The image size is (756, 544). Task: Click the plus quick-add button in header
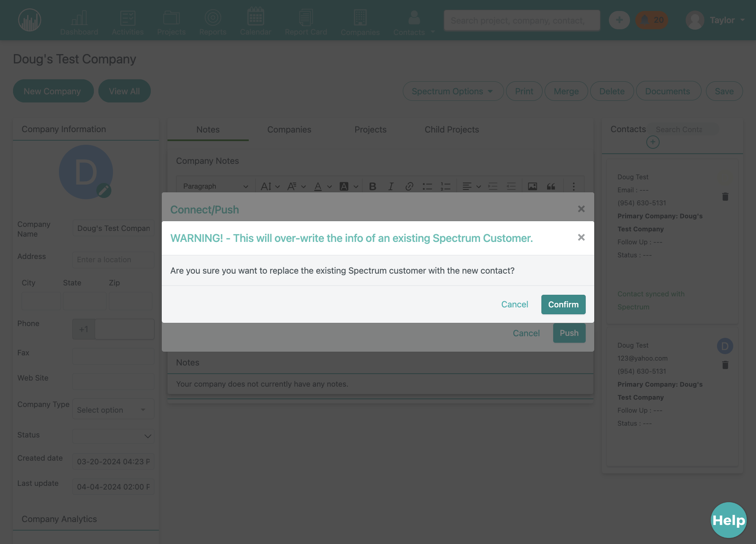click(619, 20)
